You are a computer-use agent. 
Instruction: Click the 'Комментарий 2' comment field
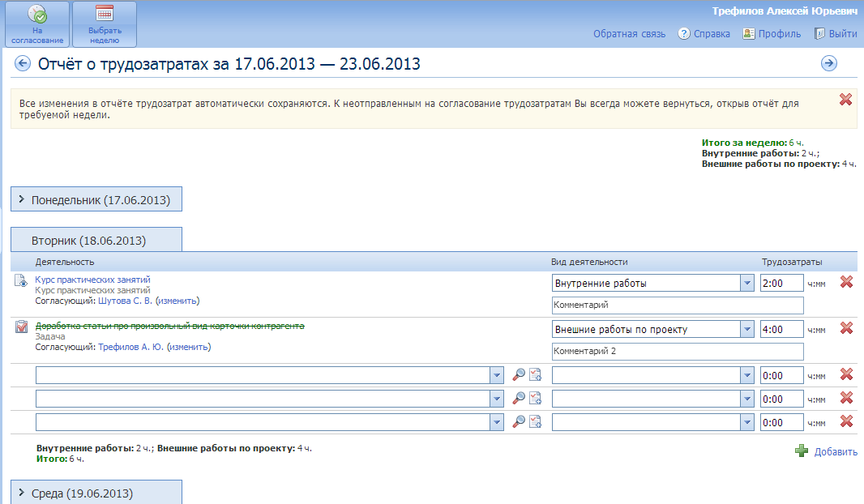pos(677,351)
